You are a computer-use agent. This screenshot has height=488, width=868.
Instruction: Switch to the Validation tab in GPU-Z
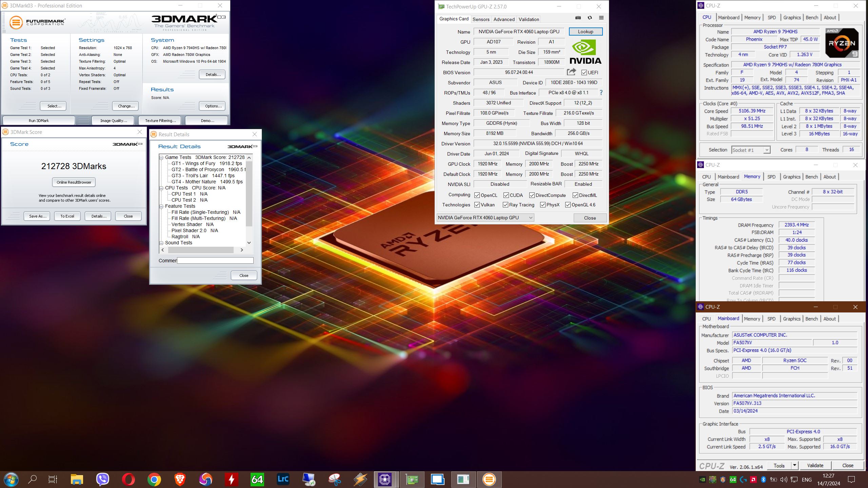point(529,19)
